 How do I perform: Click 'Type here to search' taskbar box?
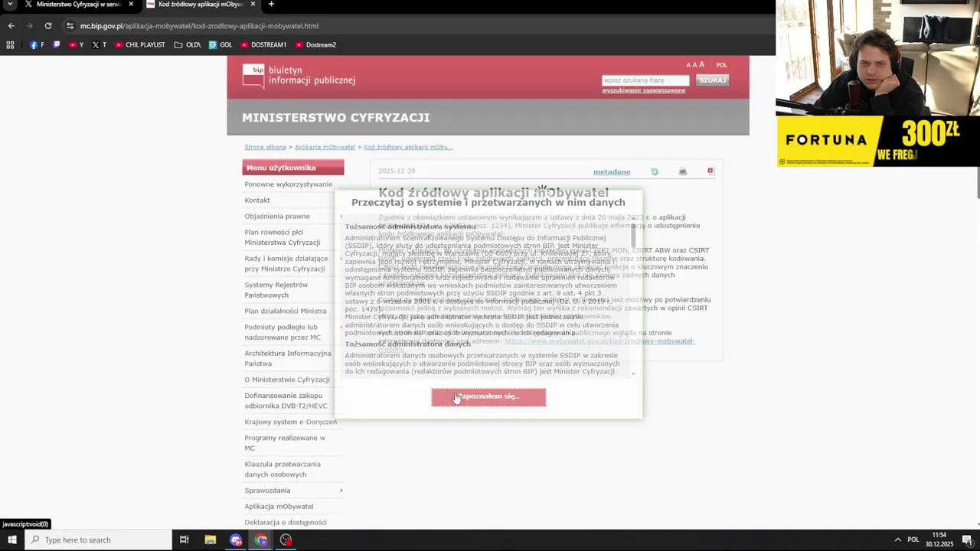pyautogui.click(x=98, y=540)
